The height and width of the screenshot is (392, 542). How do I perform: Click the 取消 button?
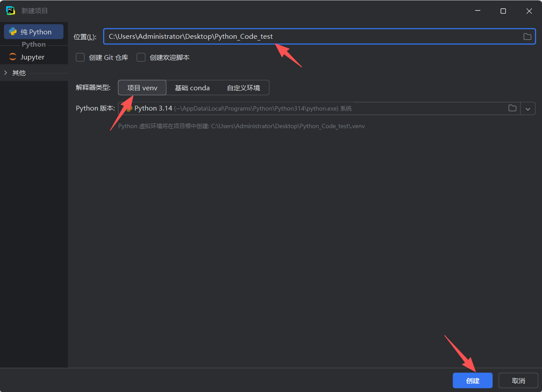tap(518, 381)
